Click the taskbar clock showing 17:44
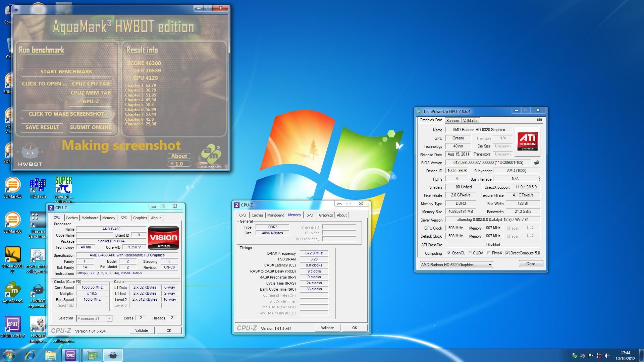644x362 pixels. [x=625, y=356]
